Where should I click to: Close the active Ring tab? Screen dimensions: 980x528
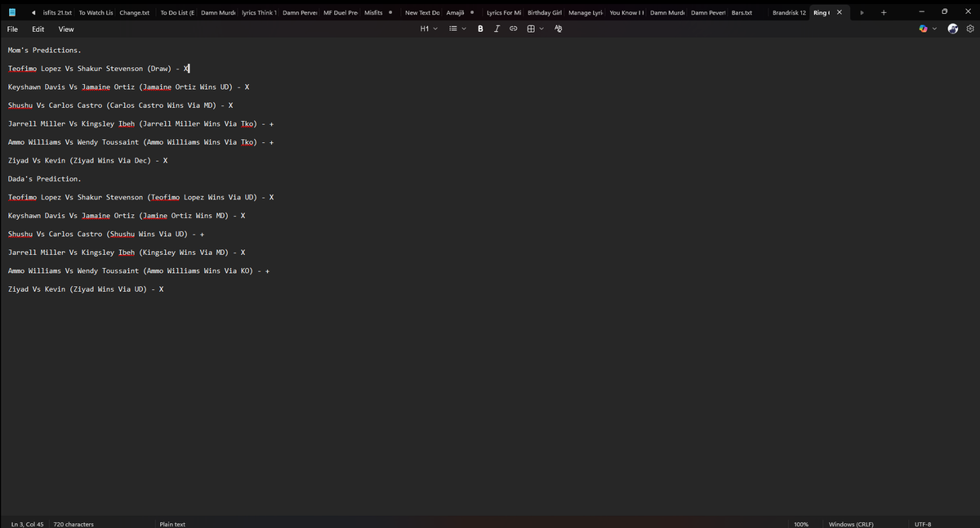(840, 12)
